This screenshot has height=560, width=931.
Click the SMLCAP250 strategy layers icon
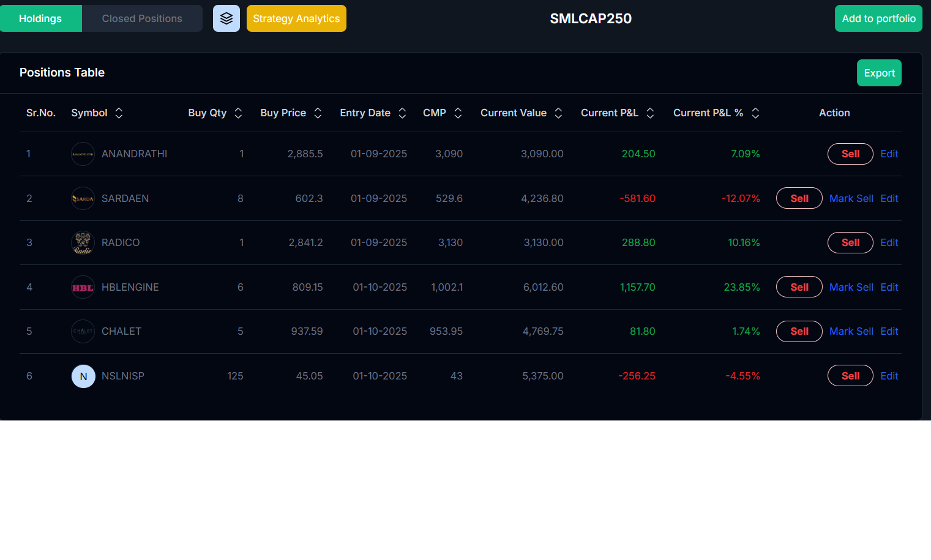tap(226, 18)
